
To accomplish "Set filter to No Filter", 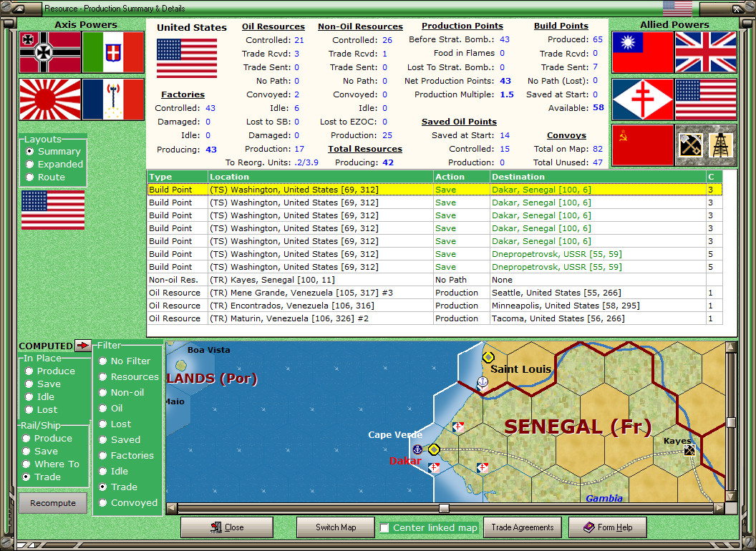I will [125, 361].
